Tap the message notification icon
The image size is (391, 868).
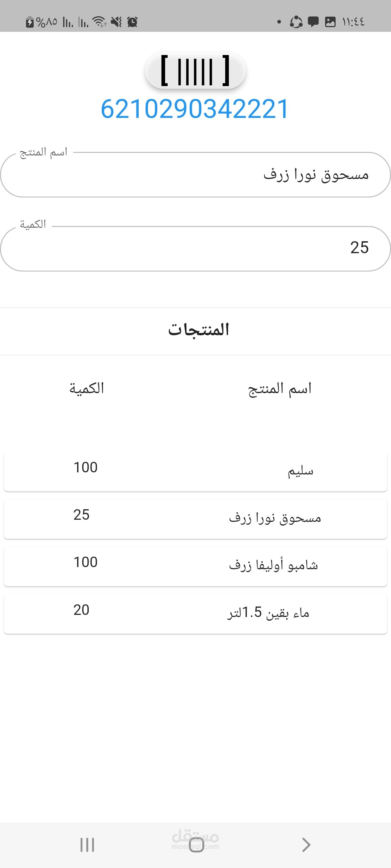click(313, 22)
